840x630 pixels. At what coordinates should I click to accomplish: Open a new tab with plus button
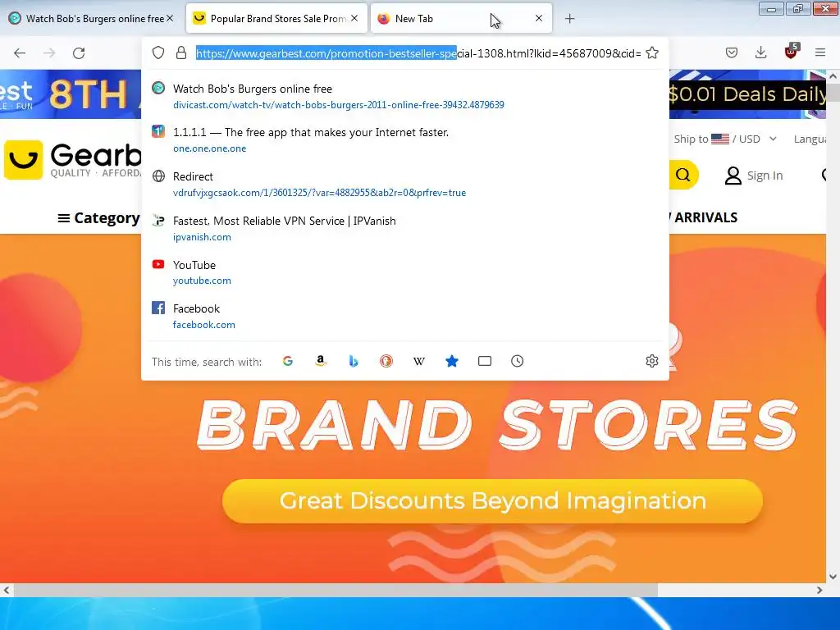tap(569, 19)
